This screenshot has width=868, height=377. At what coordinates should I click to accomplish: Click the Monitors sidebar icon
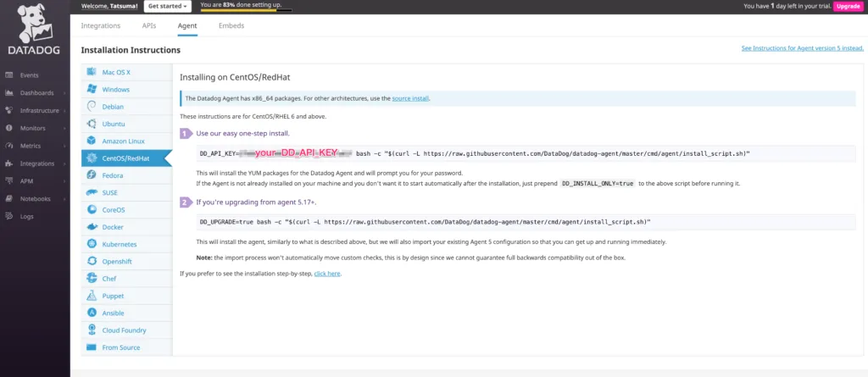pos(8,129)
